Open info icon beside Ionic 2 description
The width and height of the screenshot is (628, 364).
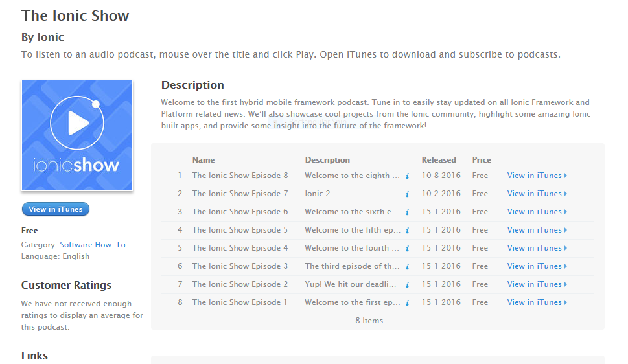click(407, 194)
